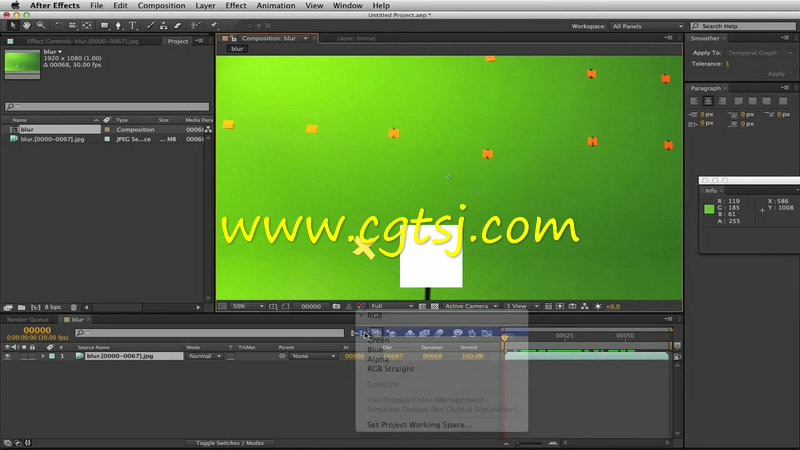Click Timeline button in viewer footer
Image resolution: width=800 pixels, height=450 pixels.
tap(572, 306)
